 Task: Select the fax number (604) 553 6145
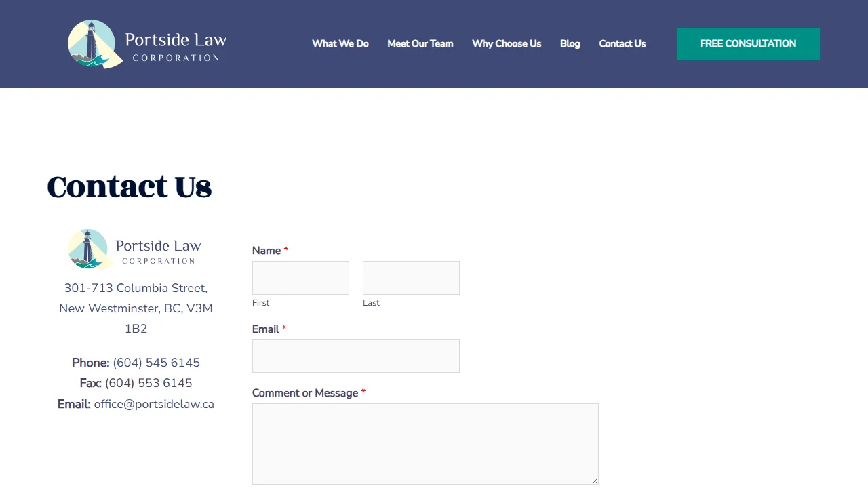point(149,383)
